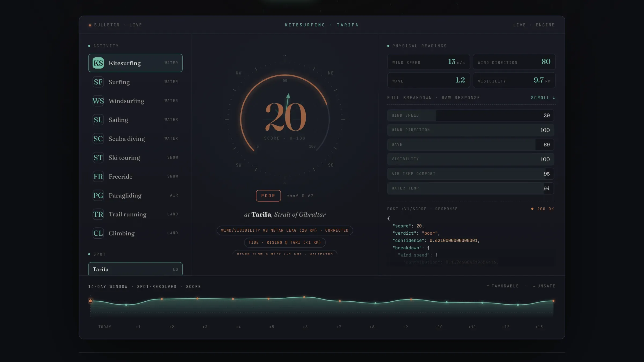Click the Wave 1.2 reading card
Viewport: 644px width, 362px height.
pyautogui.click(x=429, y=80)
